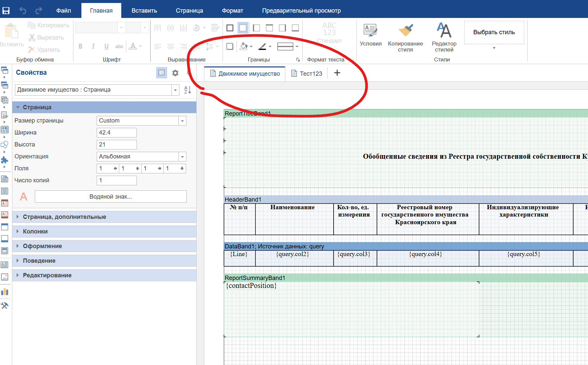Image resolution: width=588 pixels, height=365 pixels.
Task: Toggle all borders on
Action: [230, 28]
